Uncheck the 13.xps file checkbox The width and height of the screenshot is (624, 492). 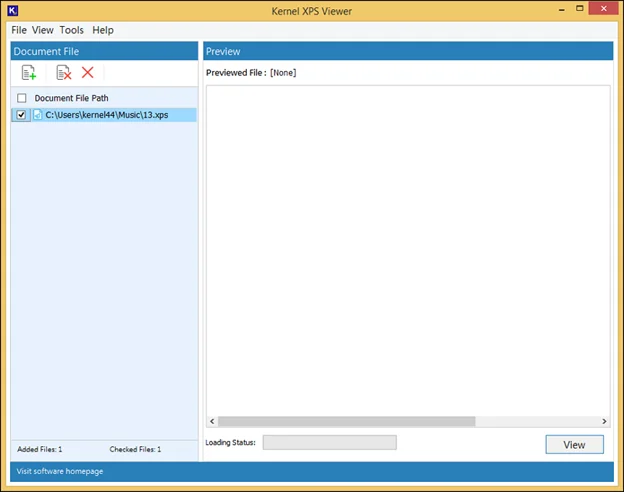[x=21, y=115]
